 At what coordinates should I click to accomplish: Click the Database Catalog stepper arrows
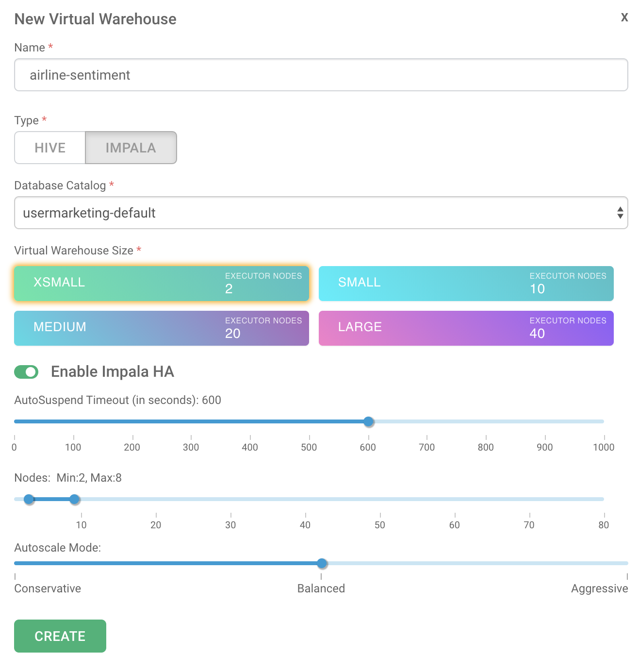point(620,213)
